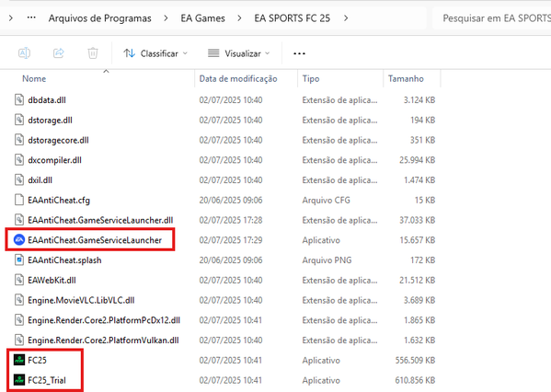Select the EAAntiCheat.splash image icon

pyautogui.click(x=19, y=259)
